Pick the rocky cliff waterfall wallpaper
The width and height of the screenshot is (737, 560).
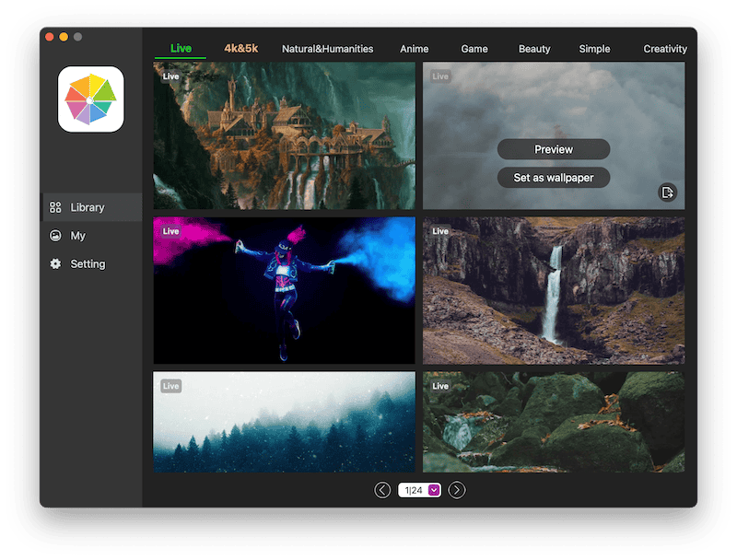[x=553, y=290]
